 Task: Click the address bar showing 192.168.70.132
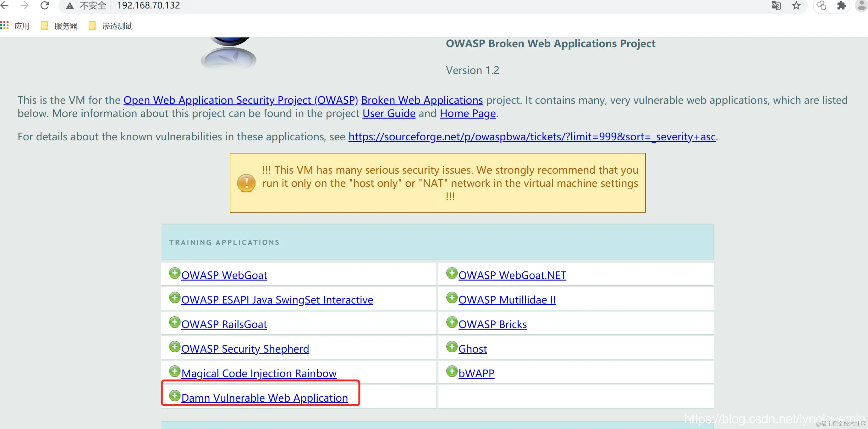click(148, 5)
